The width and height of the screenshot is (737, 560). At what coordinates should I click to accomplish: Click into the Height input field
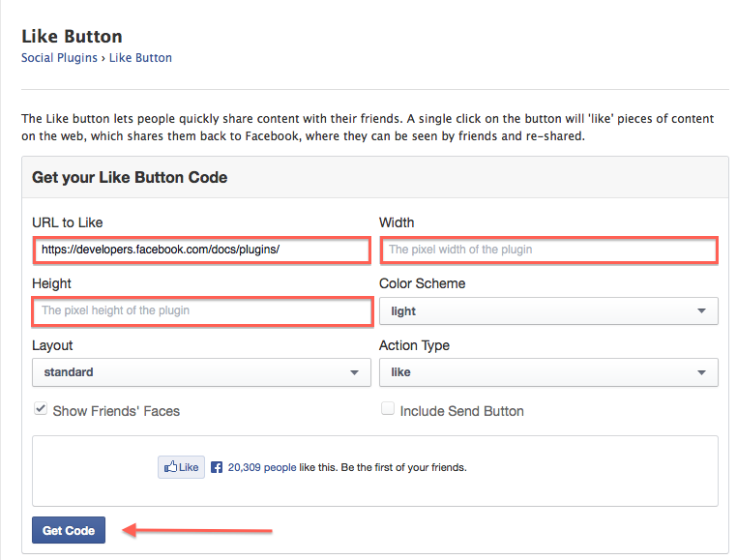coord(202,310)
